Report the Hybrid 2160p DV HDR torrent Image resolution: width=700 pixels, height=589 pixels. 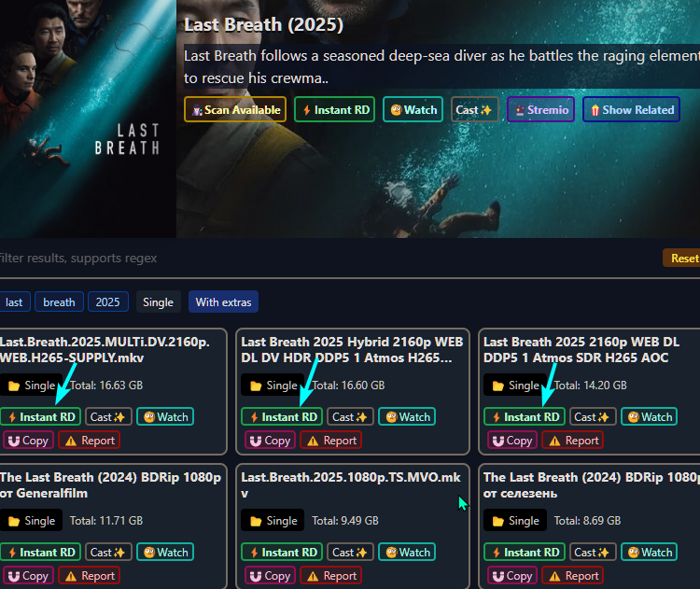coord(330,441)
